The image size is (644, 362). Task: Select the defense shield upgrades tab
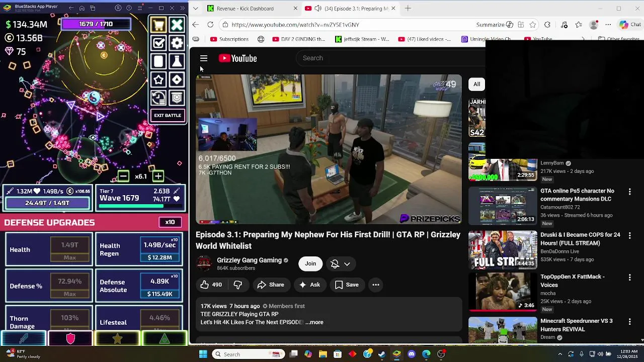click(x=70, y=339)
